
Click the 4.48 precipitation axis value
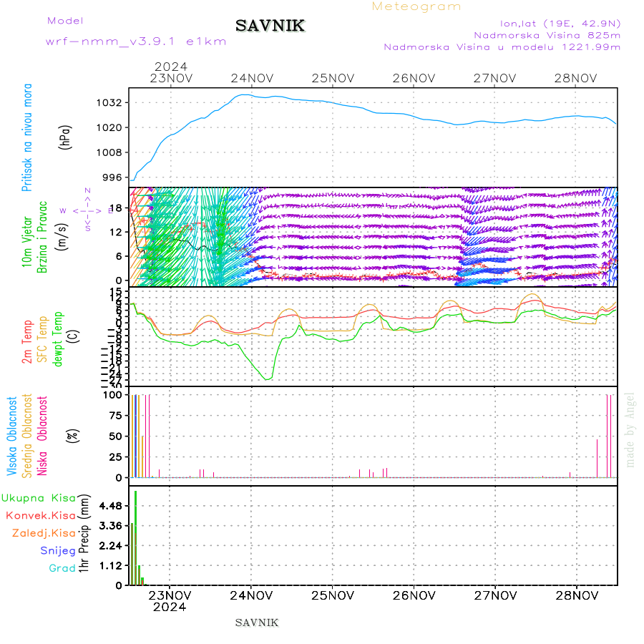coord(111,506)
